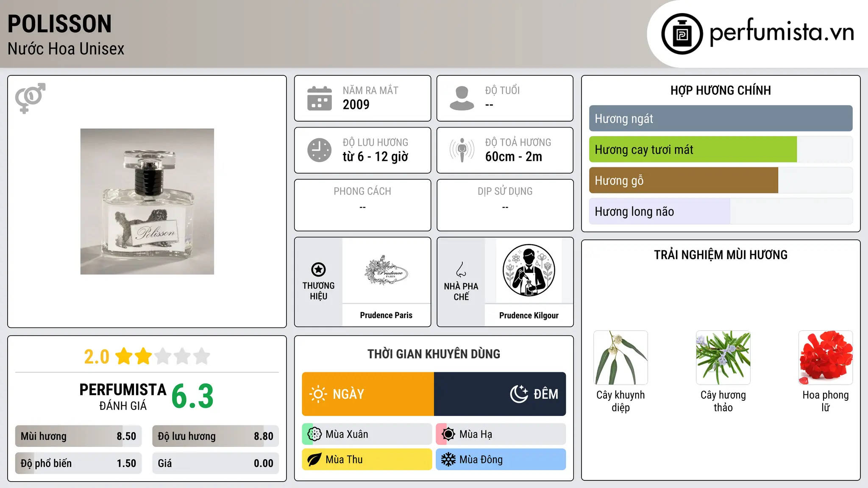Click the star badge icon above Thương hiệu
This screenshot has width=868, height=488.
click(x=318, y=269)
